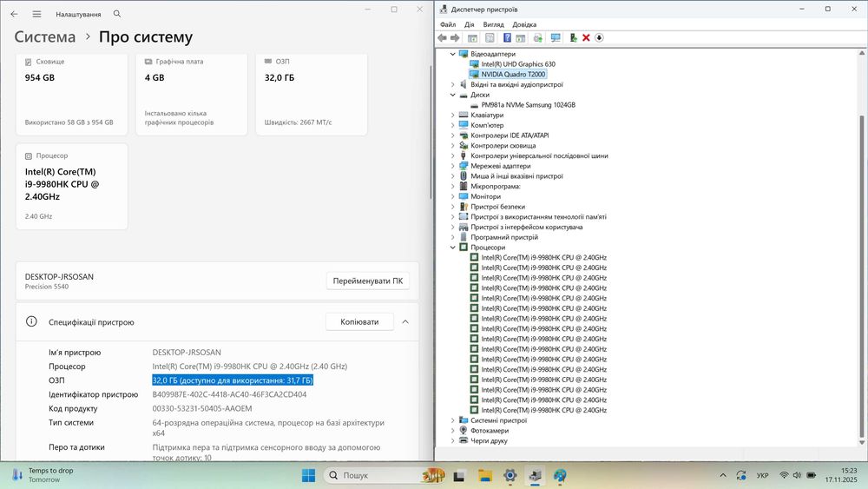The height and width of the screenshot is (489, 868).
Task: Click the Копіювати button
Action: [x=359, y=321]
